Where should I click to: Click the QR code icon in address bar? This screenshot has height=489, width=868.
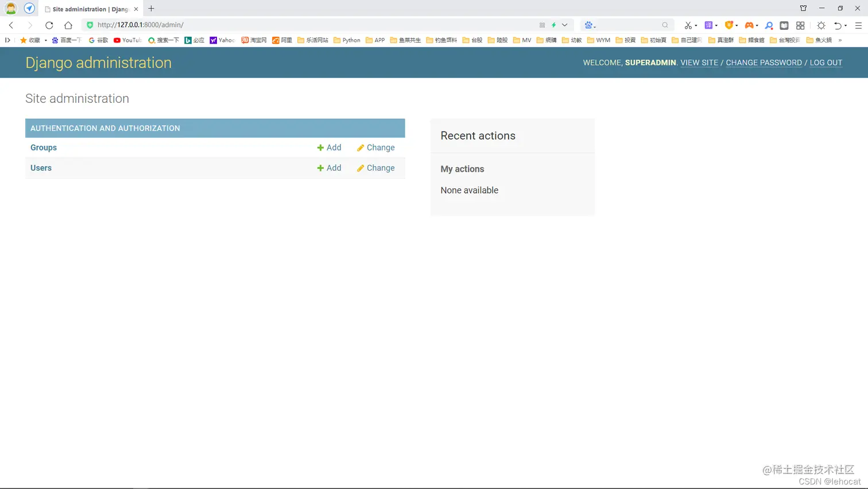(x=542, y=25)
